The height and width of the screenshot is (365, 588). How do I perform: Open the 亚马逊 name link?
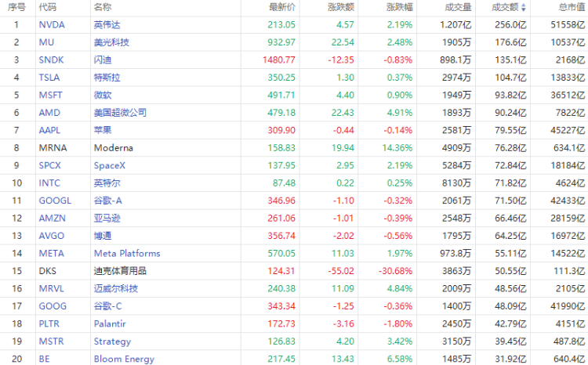coord(107,219)
